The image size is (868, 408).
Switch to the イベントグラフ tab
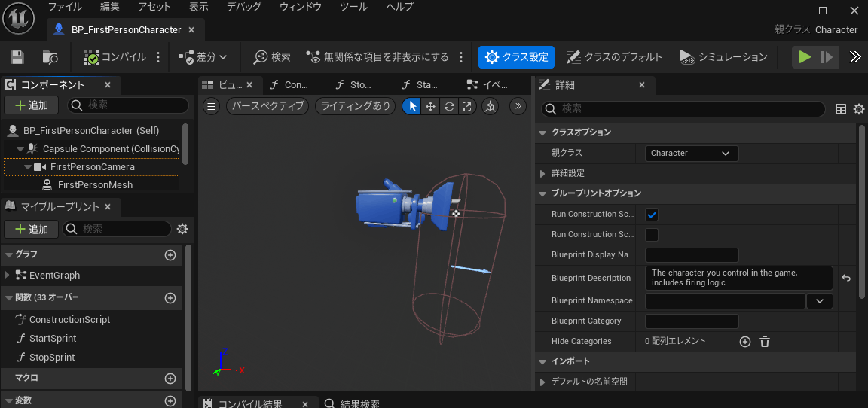487,84
